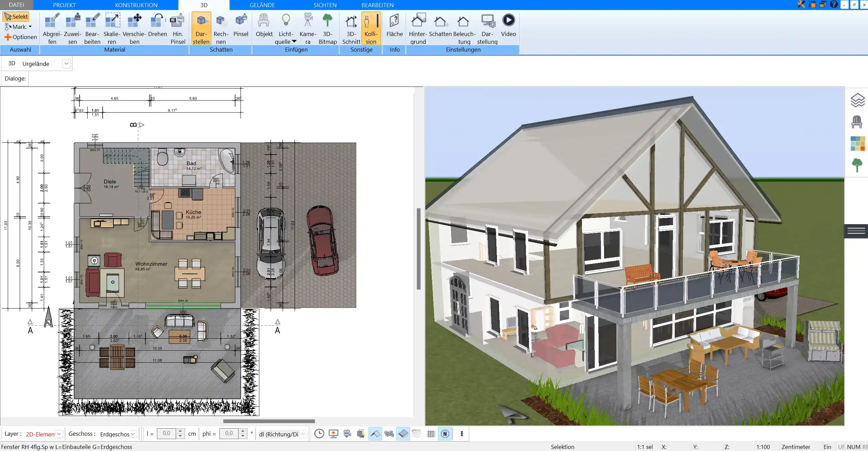Open the 3D-Schnitt tool
868x451 pixels.
(x=351, y=29)
